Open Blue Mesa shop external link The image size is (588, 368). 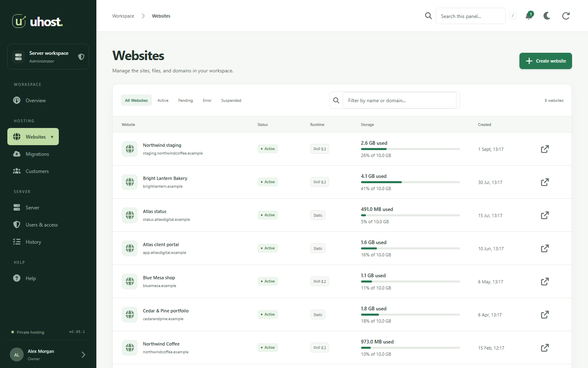point(545,281)
